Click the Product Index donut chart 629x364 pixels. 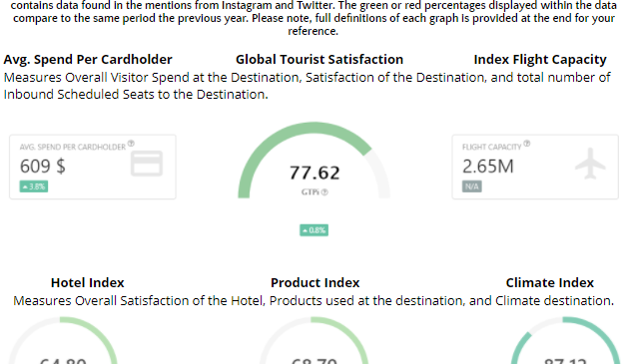click(314, 341)
